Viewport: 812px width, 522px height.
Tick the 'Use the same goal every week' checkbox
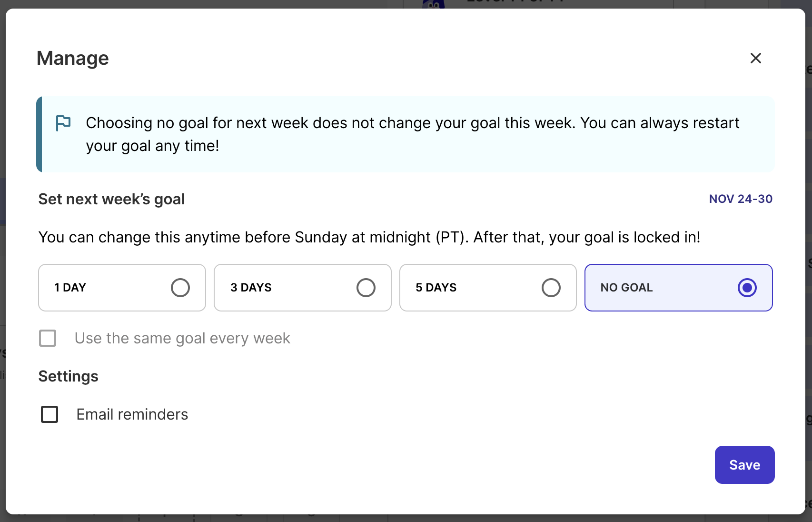(48, 338)
